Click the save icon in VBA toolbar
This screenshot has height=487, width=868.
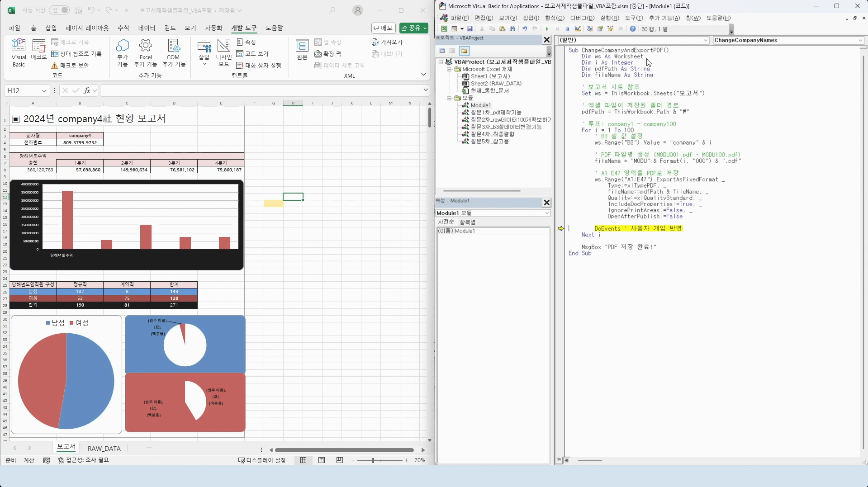tap(470, 29)
